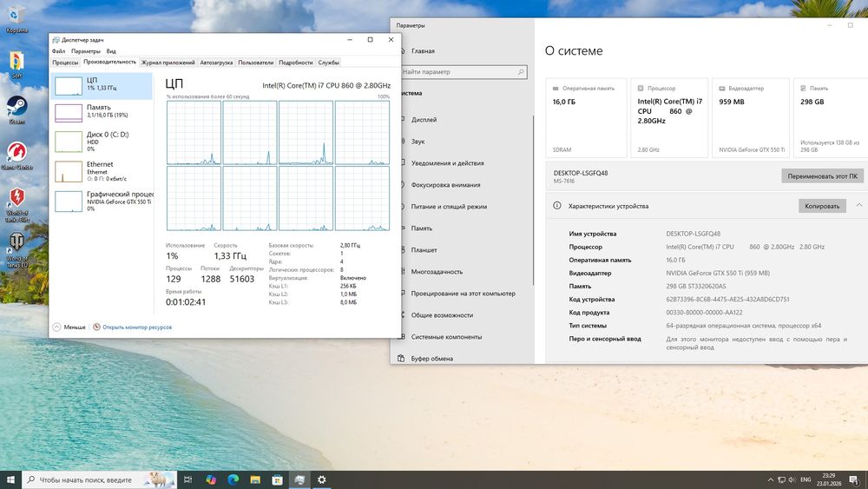The height and width of the screenshot is (489, 868).
Task: Open File Explorer from the taskbar
Action: [255, 479]
